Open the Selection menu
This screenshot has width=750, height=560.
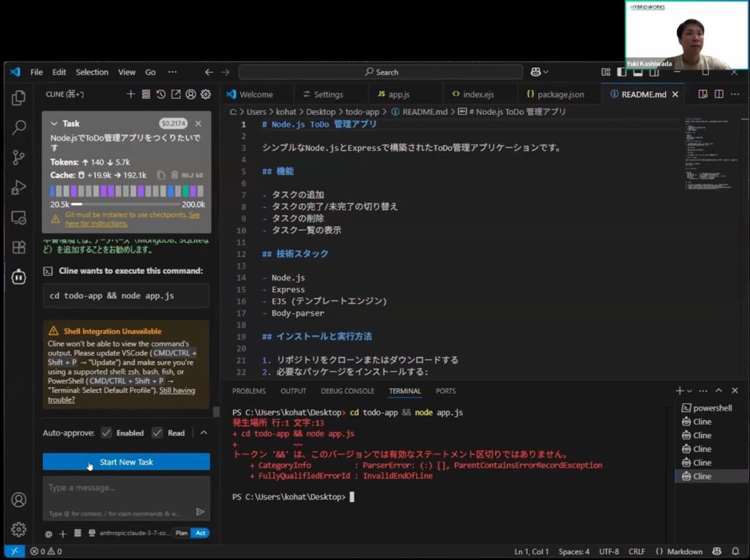pyautogui.click(x=92, y=72)
